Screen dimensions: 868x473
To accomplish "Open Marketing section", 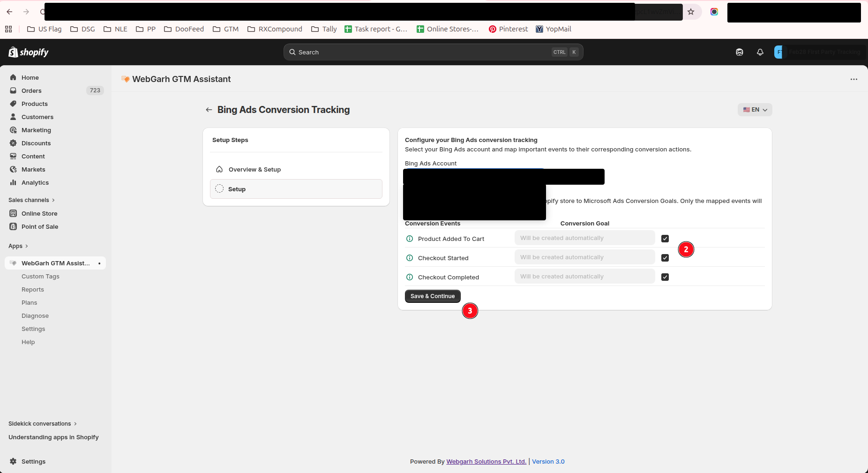I will tap(36, 130).
